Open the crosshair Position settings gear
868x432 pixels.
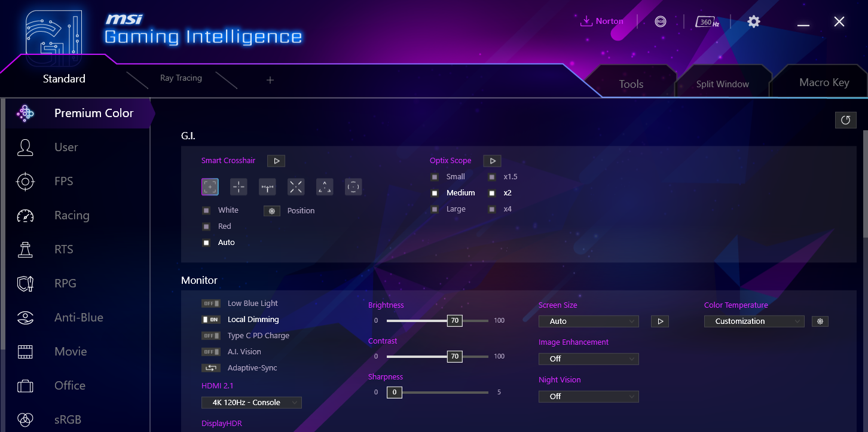272,210
